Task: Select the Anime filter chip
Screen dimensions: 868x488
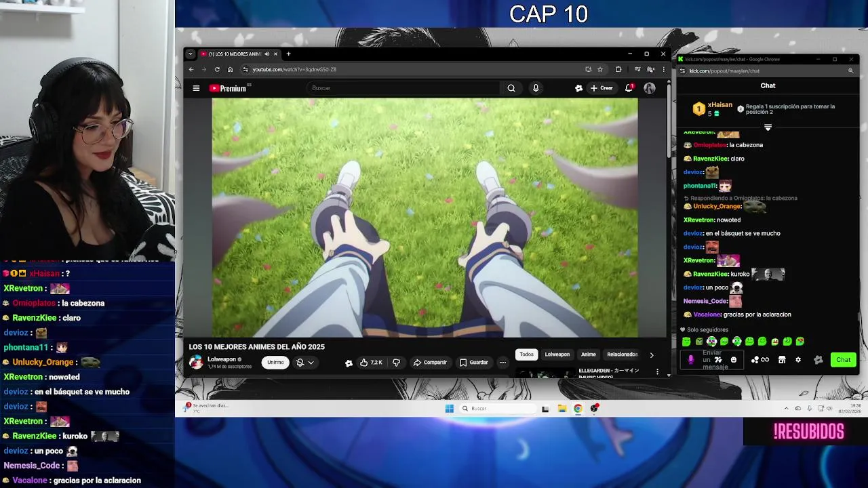Action: pos(588,354)
